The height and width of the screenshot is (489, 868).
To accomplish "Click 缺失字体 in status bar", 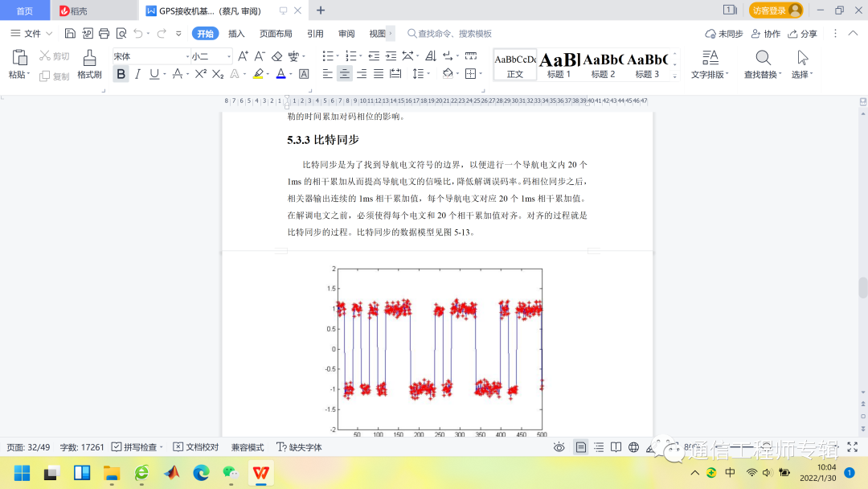I will click(x=299, y=447).
